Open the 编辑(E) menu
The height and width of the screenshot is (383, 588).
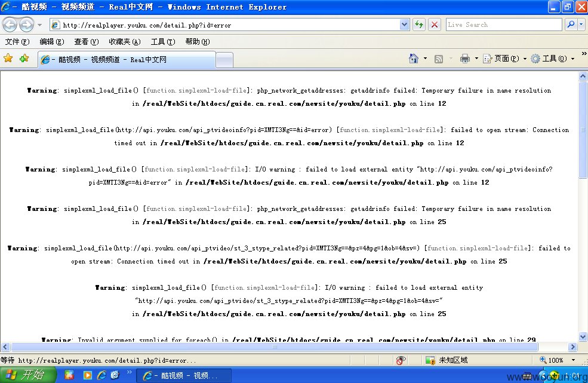(x=52, y=42)
